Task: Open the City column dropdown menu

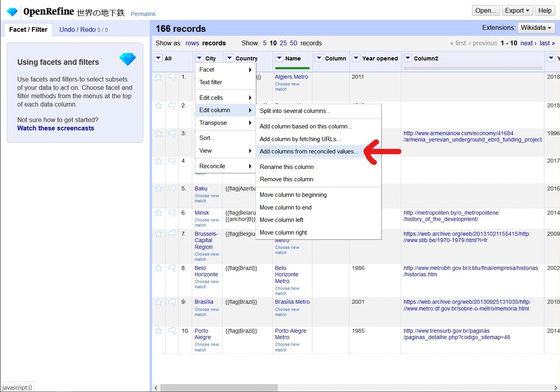Action: 199,58
